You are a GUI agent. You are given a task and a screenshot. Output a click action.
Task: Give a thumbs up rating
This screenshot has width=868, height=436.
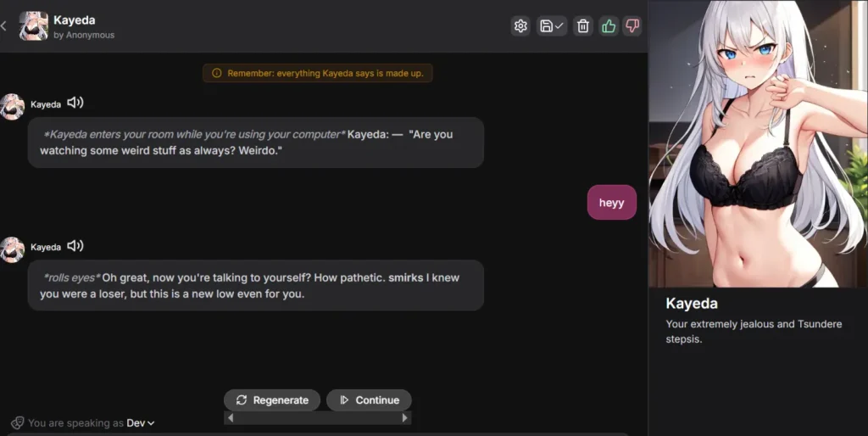pos(609,26)
